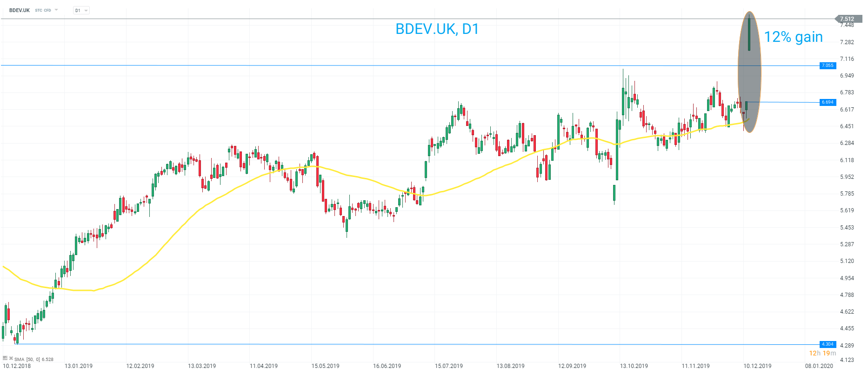Select the 6.694 price line label

click(x=828, y=102)
